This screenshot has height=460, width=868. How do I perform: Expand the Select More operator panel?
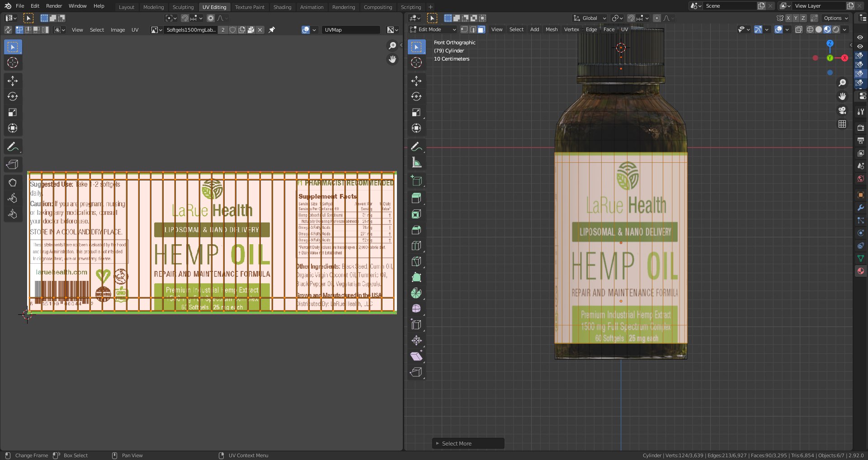pos(468,443)
